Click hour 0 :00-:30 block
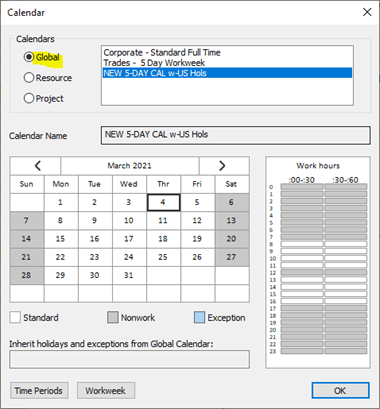 [x=302, y=187]
